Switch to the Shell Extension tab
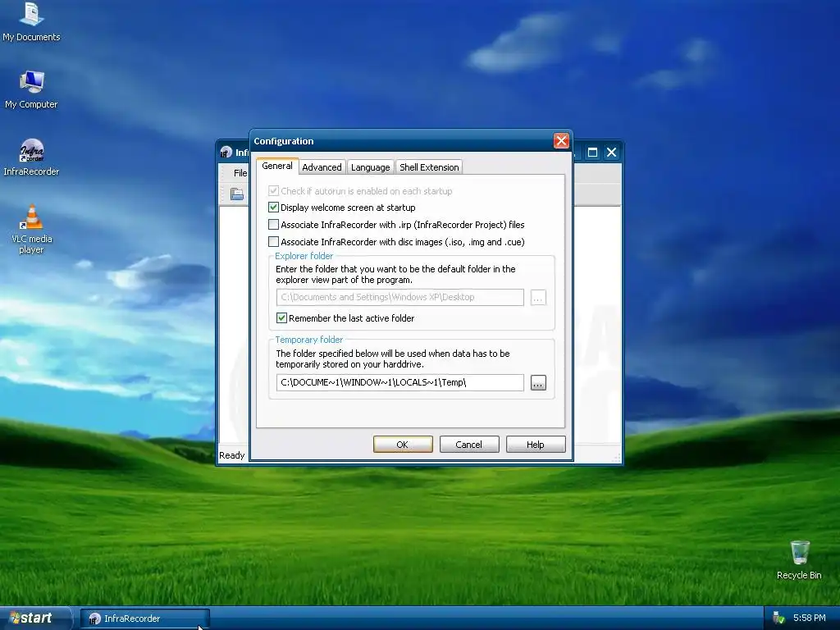 pyautogui.click(x=429, y=167)
